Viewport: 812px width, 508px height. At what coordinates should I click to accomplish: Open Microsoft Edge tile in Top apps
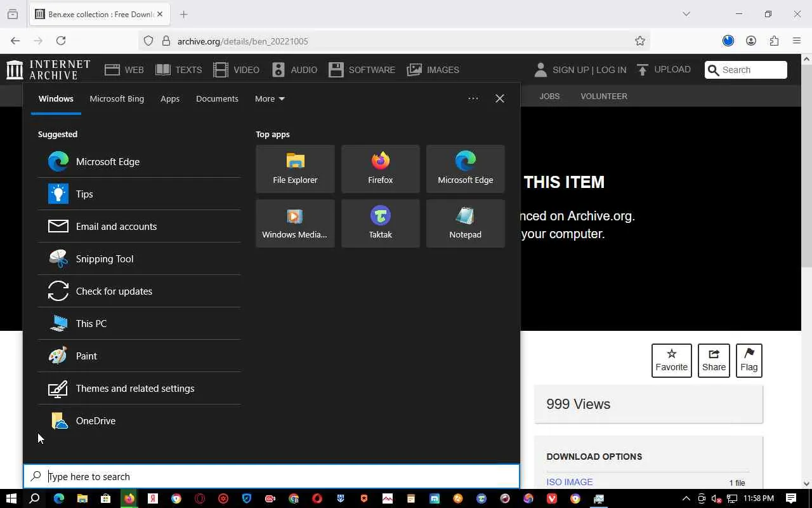tap(466, 169)
